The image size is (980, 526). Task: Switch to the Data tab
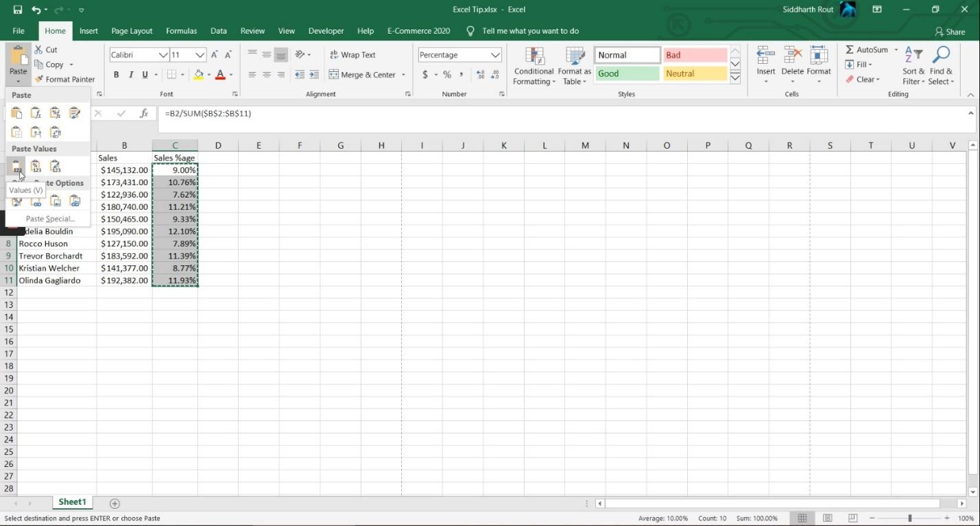[x=218, y=31]
